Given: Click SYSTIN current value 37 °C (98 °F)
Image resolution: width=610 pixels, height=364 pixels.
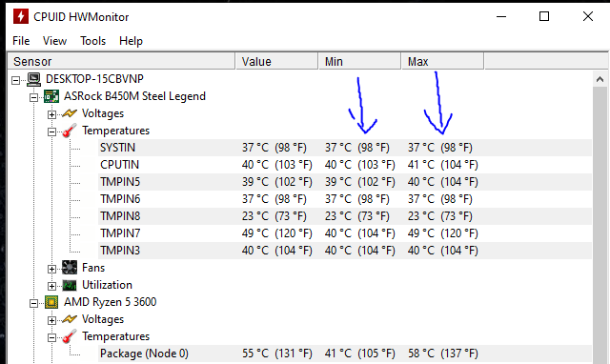Looking at the screenshot, I should tap(274, 148).
